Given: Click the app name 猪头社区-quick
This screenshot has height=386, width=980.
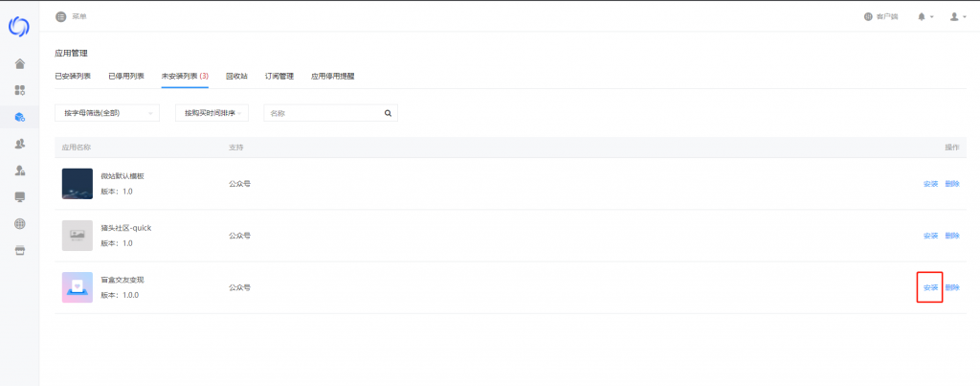Looking at the screenshot, I should coord(125,228).
